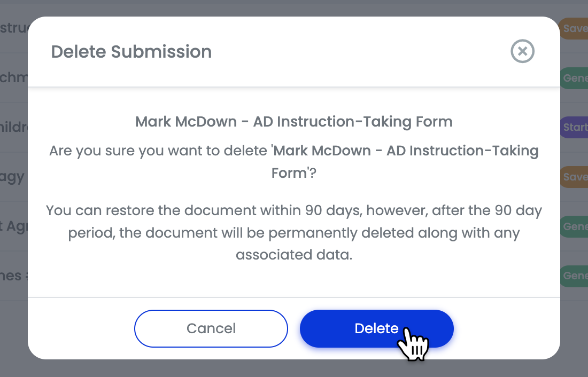
Task: Click the circled X close icon
Action: pyautogui.click(x=522, y=51)
